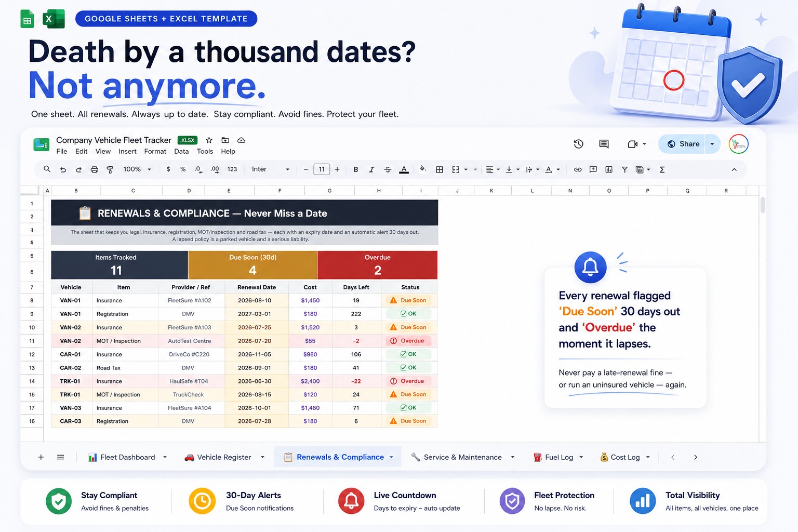The image size is (798, 532).
Task: Click the Undo icon in toolbar
Action: [63, 169]
